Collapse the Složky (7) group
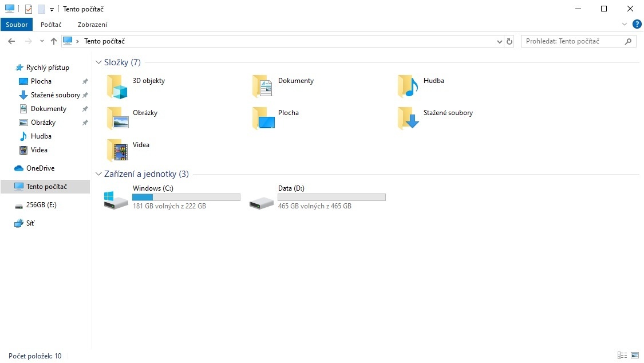The width and height of the screenshot is (644, 363). click(98, 62)
